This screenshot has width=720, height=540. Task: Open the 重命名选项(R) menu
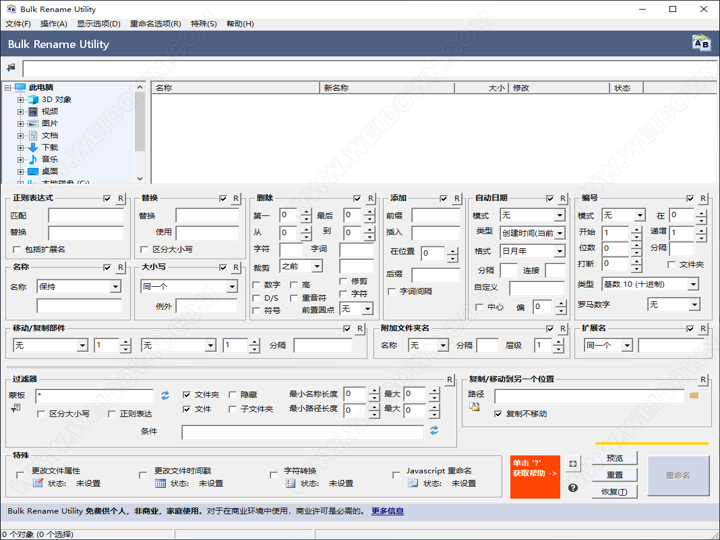point(155,23)
